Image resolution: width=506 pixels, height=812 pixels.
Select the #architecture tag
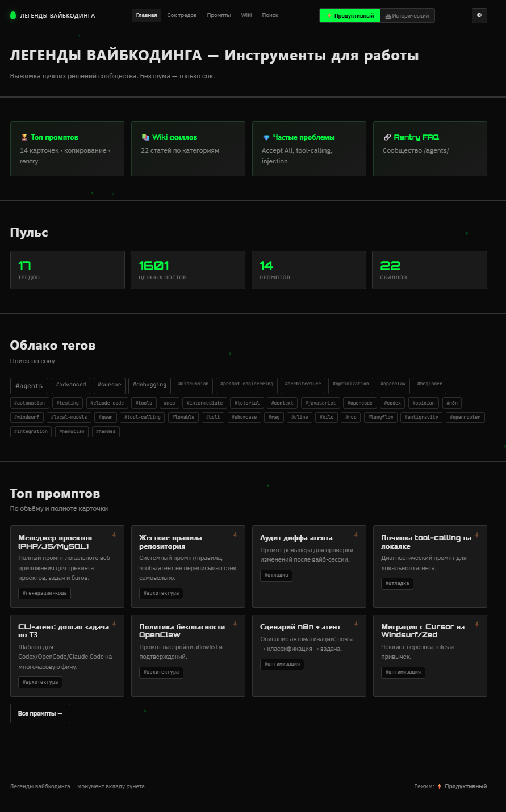[303, 385]
